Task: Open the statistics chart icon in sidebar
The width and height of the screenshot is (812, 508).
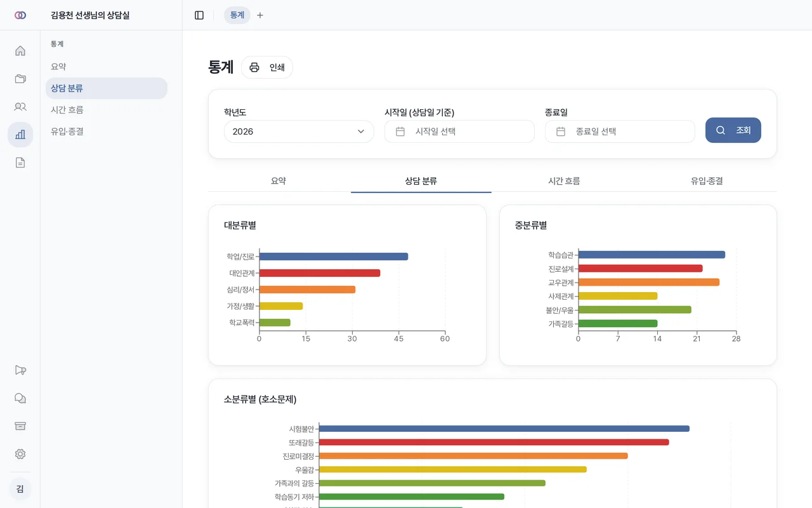Action: (20, 135)
